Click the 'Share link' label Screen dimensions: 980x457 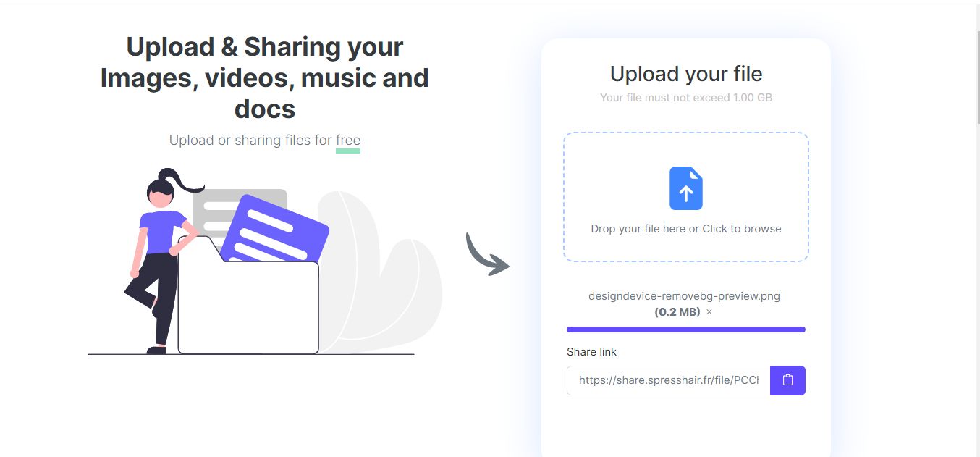(591, 352)
